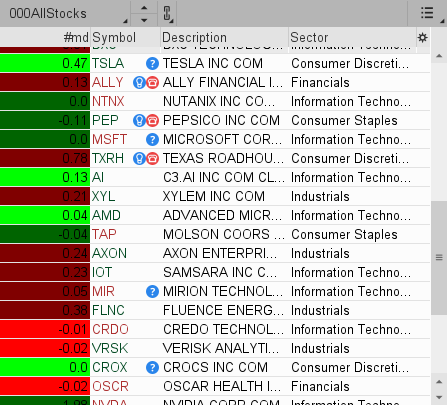Click the question mark icon next to MIR
The image size is (447, 405).
tap(152, 291)
